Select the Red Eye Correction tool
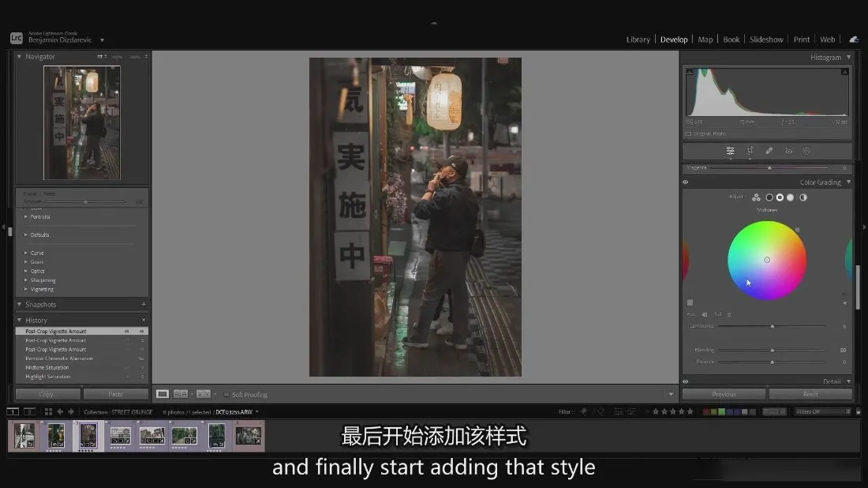Viewport: 868px width, 488px height. coord(788,151)
